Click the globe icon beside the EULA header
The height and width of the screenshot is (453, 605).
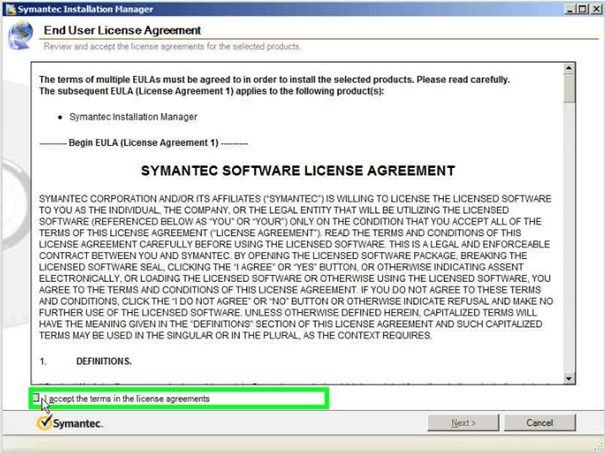click(20, 36)
